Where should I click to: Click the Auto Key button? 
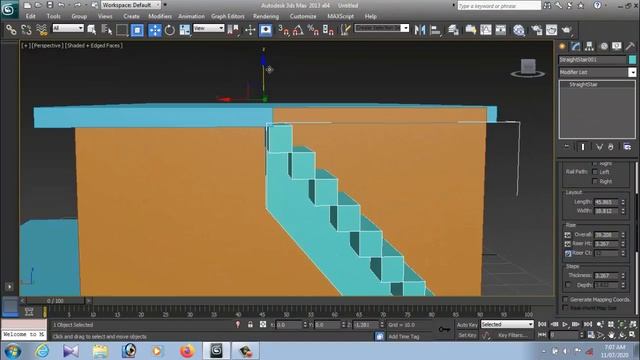[x=467, y=325]
